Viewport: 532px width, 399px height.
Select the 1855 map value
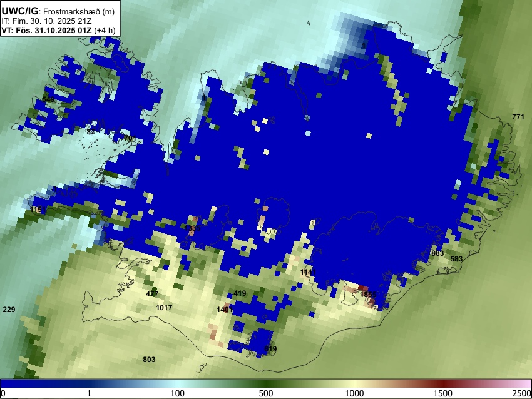pos(368,295)
